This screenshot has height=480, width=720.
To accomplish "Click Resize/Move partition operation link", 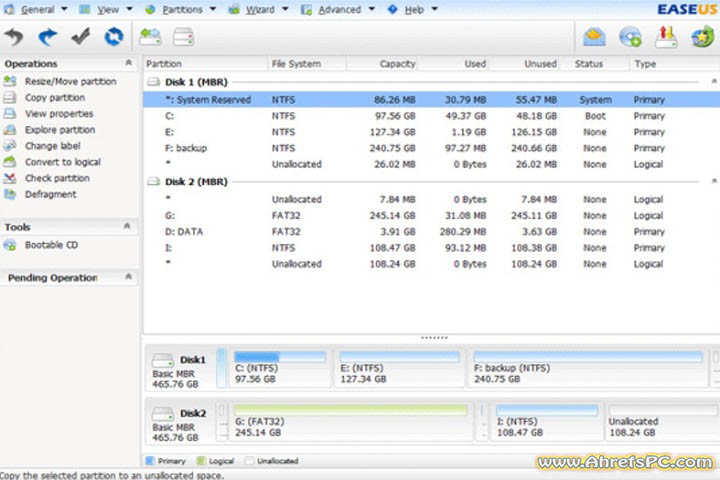I will pos(71,81).
